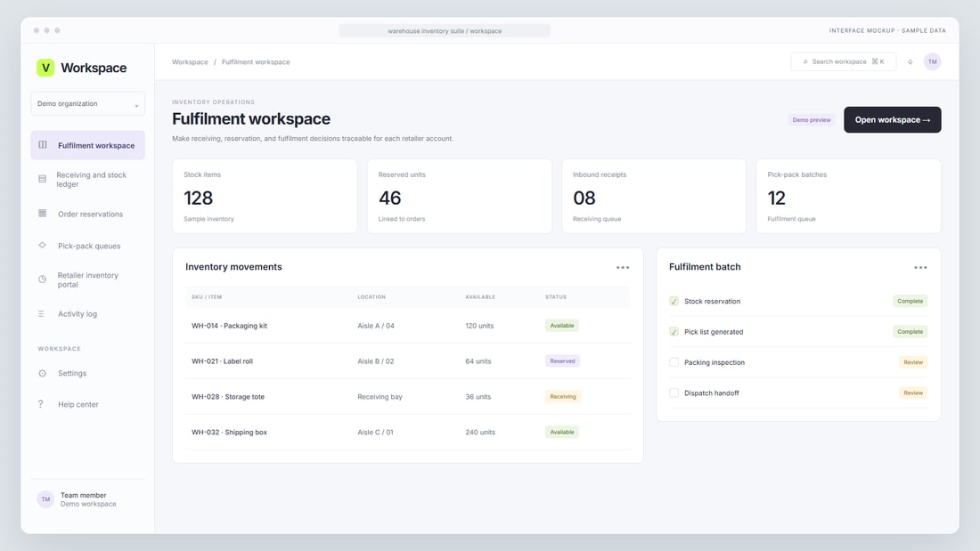The image size is (980, 551).
Task: Open the Inventory movements three-dot menu
Action: (623, 267)
